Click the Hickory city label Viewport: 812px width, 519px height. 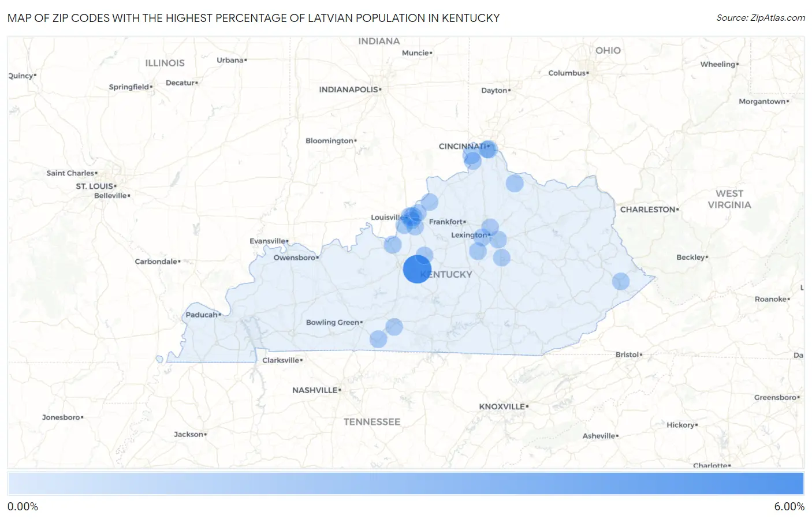(681, 425)
